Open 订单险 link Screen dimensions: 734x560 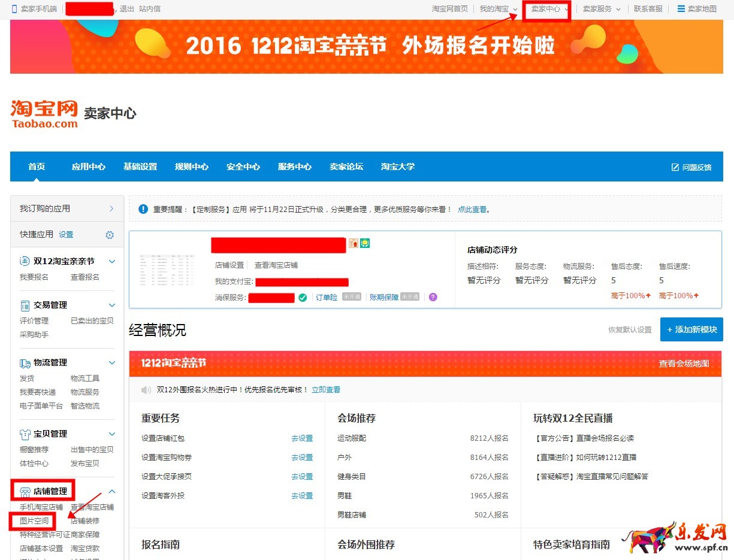pos(327,298)
